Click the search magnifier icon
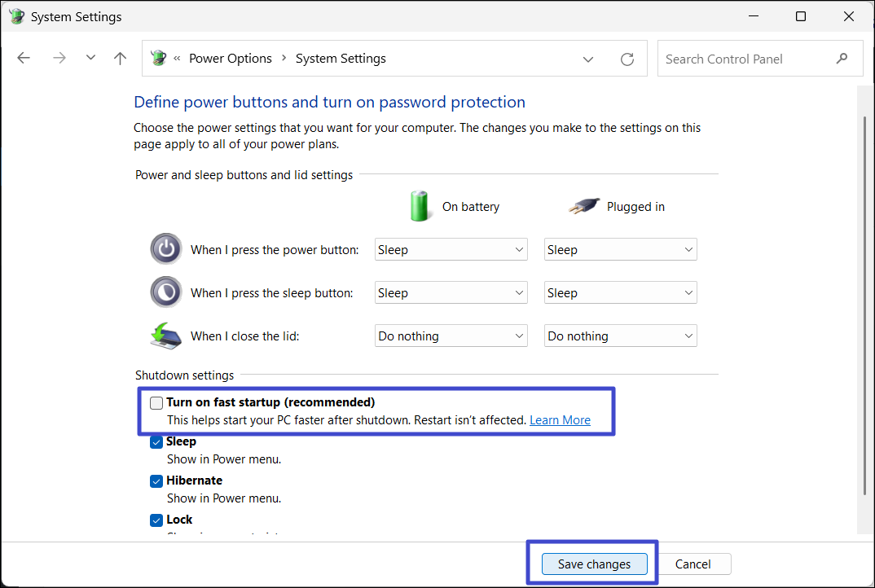Viewport: 875px width, 588px height. pyautogui.click(x=842, y=59)
